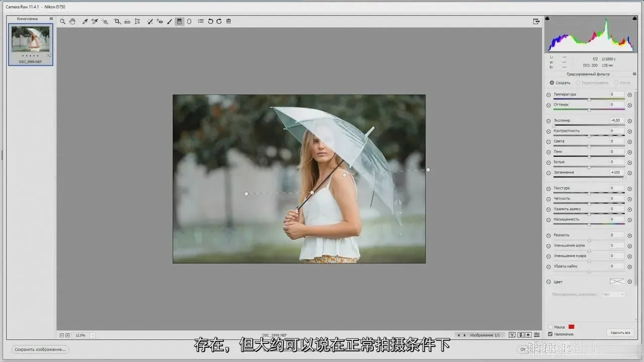Image resolution: width=644 pixels, height=362 pixels.
Task: Open the Градуированный фильтр panel menu
Action: tap(634, 74)
